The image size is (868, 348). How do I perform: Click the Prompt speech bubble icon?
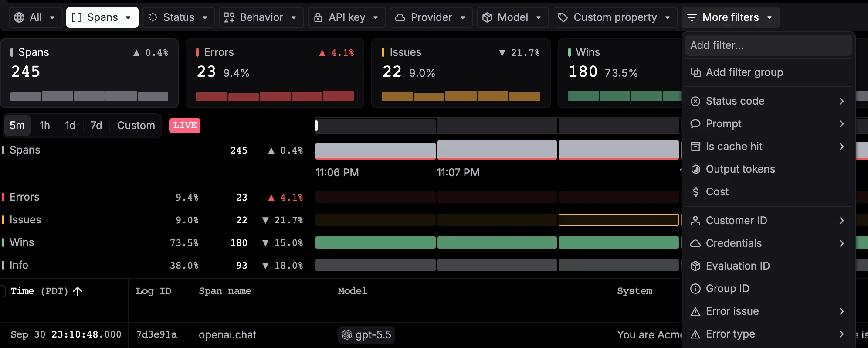pos(696,124)
